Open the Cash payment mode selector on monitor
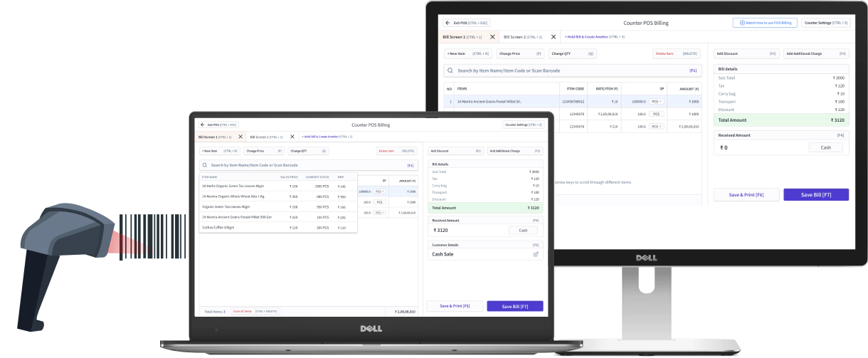 click(x=825, y=147)
